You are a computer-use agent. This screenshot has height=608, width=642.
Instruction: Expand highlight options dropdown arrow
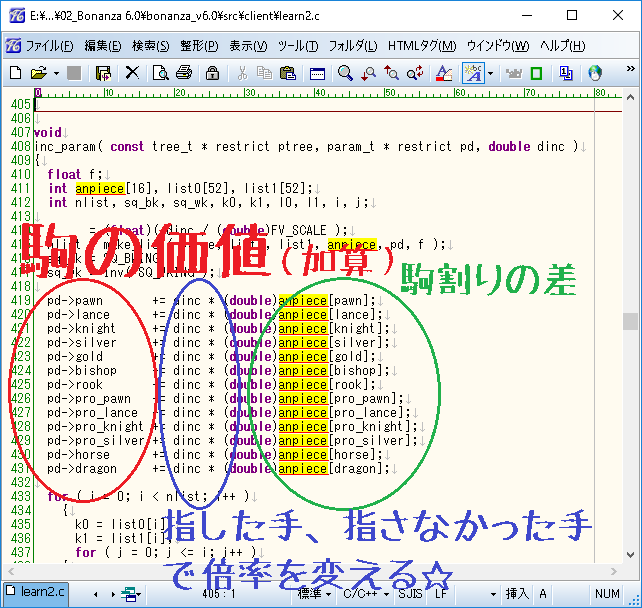point(491,74)
